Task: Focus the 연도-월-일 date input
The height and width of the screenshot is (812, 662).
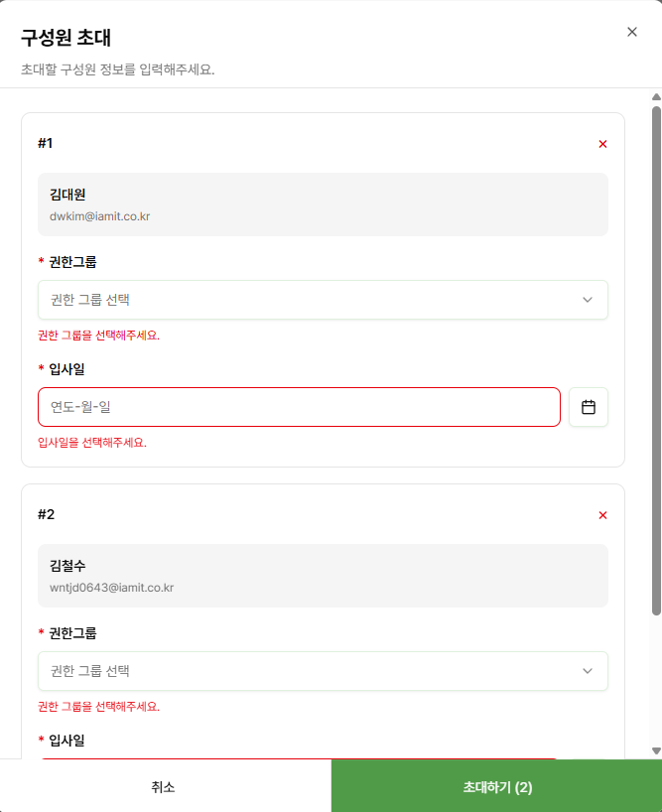Action: 299,407
